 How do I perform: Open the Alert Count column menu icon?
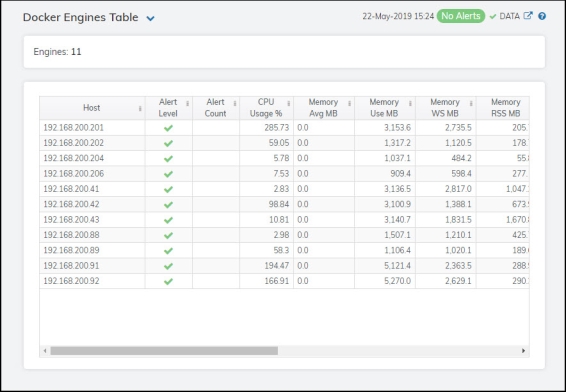click(x=235, y=104)
